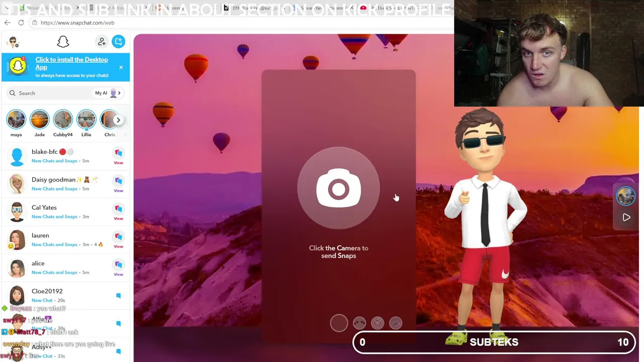Open the story thumbnail on the right edge
This screenshot has width=644, height=362.
pyautogui.click(x=626, y=196)
